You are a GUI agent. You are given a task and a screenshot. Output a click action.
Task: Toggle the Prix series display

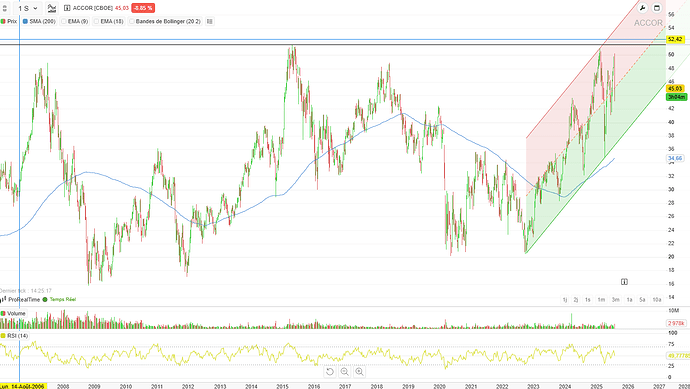9,21
